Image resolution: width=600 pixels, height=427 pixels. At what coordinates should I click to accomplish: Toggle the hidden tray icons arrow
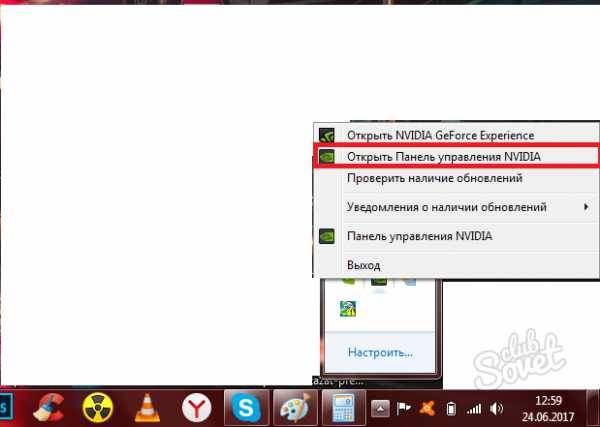(x=381, y=408)
